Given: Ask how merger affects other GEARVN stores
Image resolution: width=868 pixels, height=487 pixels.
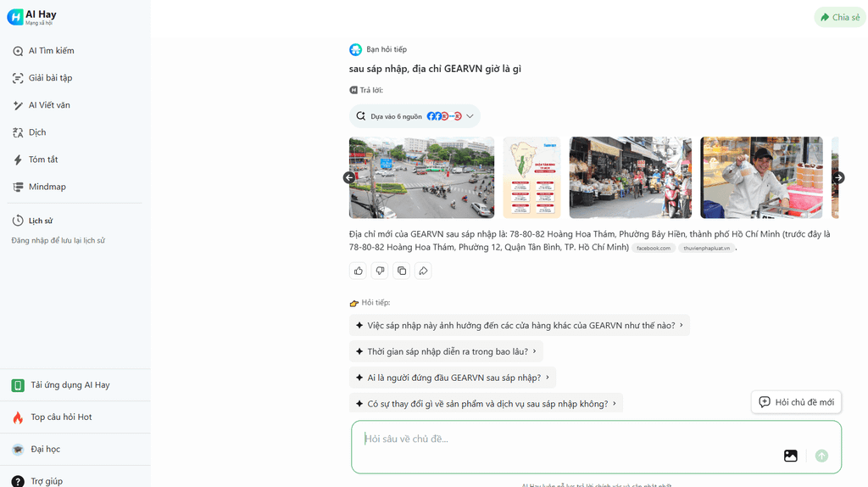Looking at the screenshot, I should click(520, 325).
